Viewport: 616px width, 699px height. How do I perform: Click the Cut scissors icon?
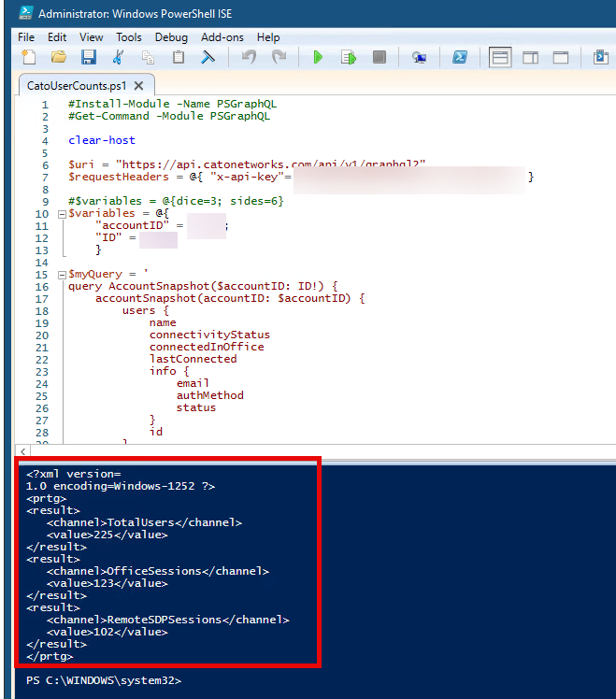pyautogui.click(x=119, y=58)
